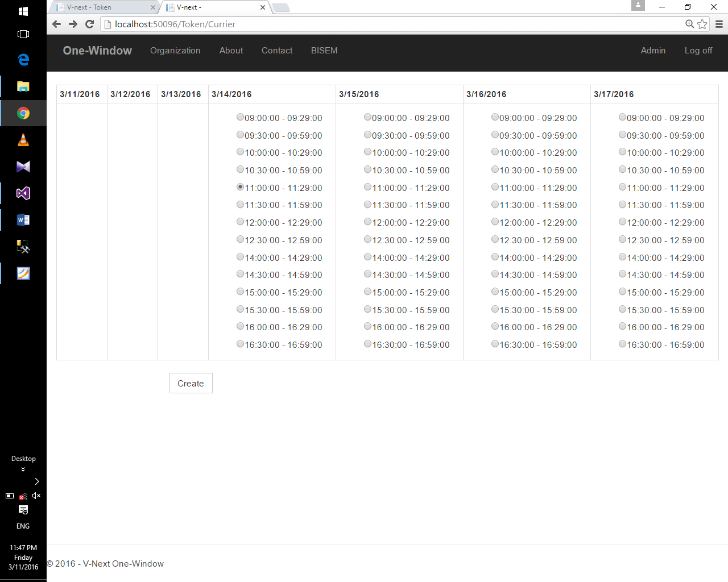728x582 pixels.
Task: Choose 3/14/2016 14:30:00 - 14:59:00 slot
Action: [x=240, y=274]
